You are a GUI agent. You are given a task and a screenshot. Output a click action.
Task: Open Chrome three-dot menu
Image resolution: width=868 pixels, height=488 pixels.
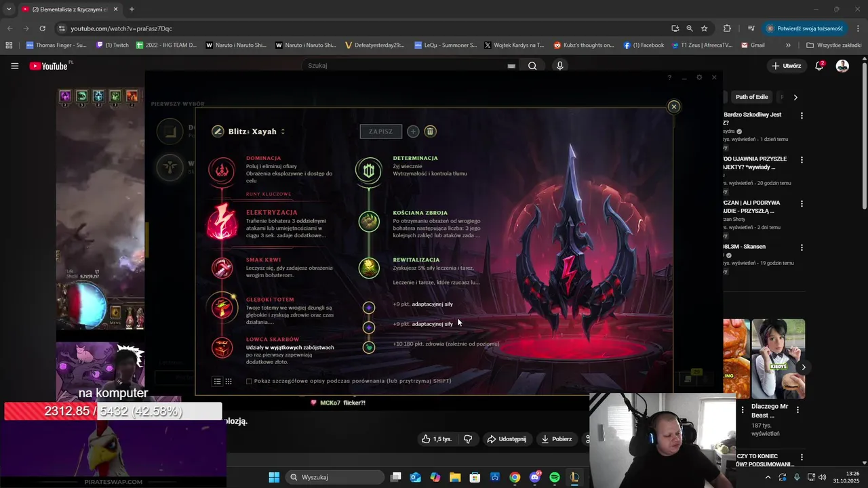[858, 28]
